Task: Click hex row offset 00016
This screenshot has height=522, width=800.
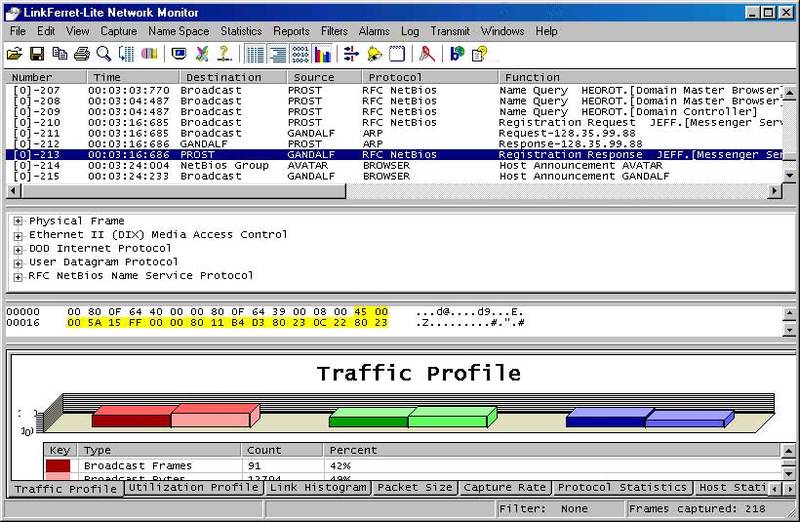Action: coord(23,322)
